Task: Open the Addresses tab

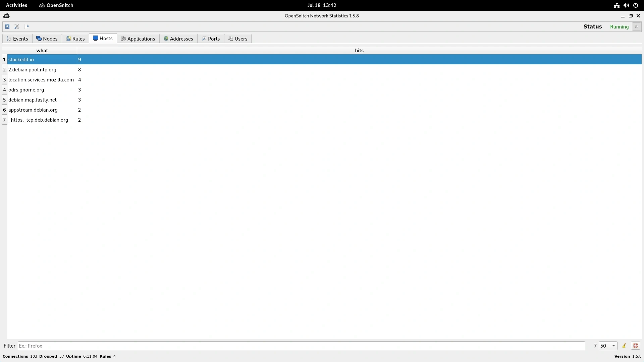Action: [178, 39]
